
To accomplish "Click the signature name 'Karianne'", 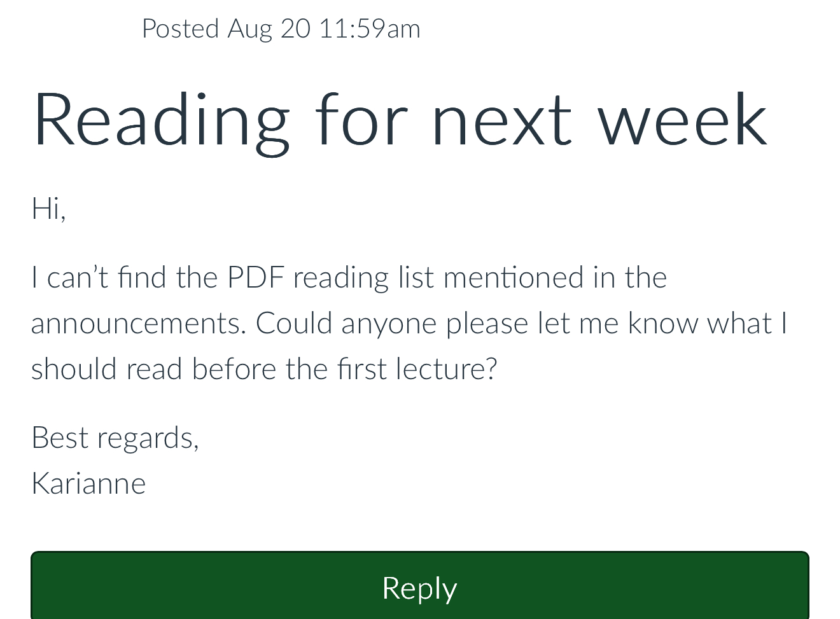I will 88,483.
